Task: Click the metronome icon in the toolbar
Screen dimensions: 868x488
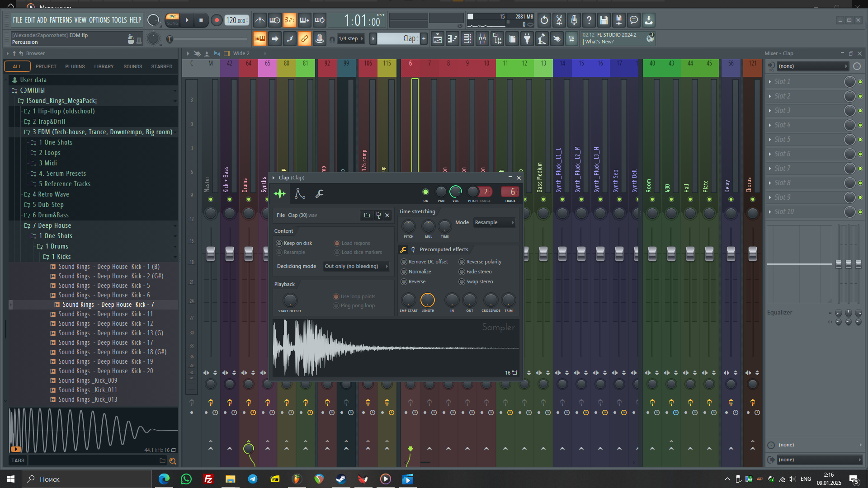Action: [259, 20]
